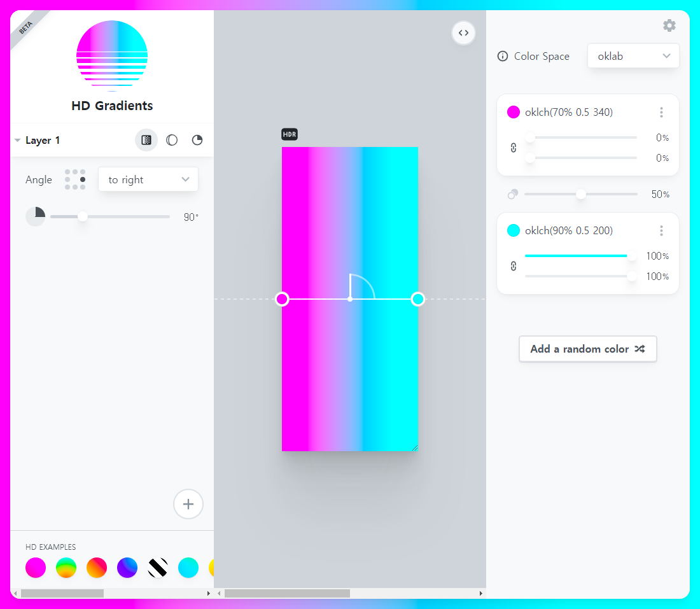Select the orange-red HD example swatch
The height and width of the screenshot is (609, 700).
pyautogui.click(x=97, y=568)
